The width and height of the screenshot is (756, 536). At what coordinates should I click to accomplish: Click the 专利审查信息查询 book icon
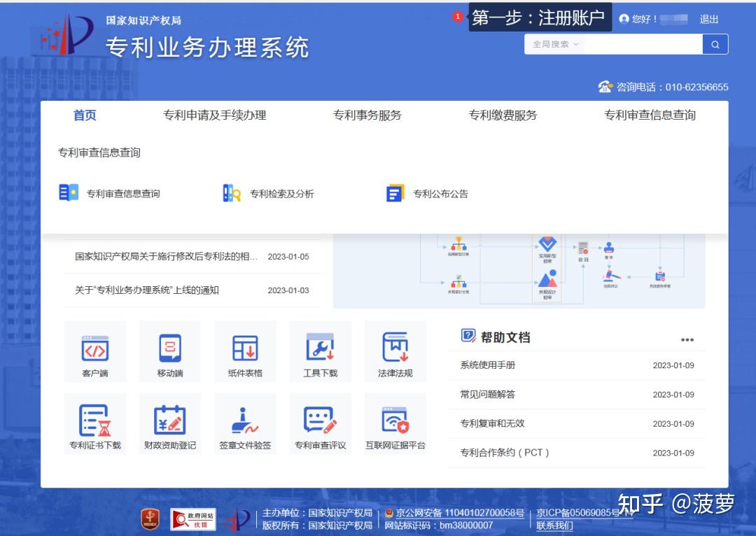pos(69,193)
